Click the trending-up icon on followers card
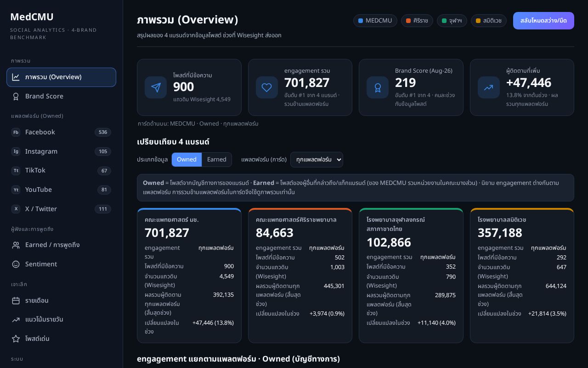 pos(489,87)
